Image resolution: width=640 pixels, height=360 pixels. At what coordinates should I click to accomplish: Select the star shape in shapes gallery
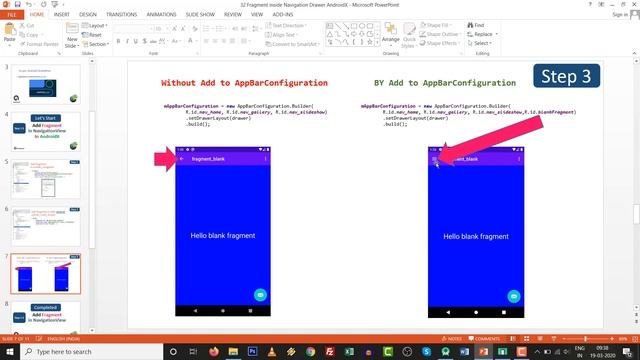click(369, 42)
